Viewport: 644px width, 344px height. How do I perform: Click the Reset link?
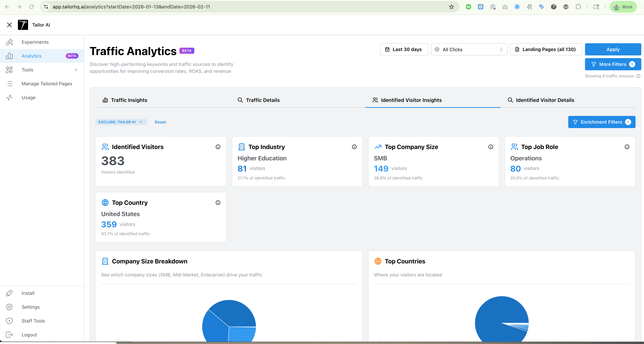[x=160, y=122]
